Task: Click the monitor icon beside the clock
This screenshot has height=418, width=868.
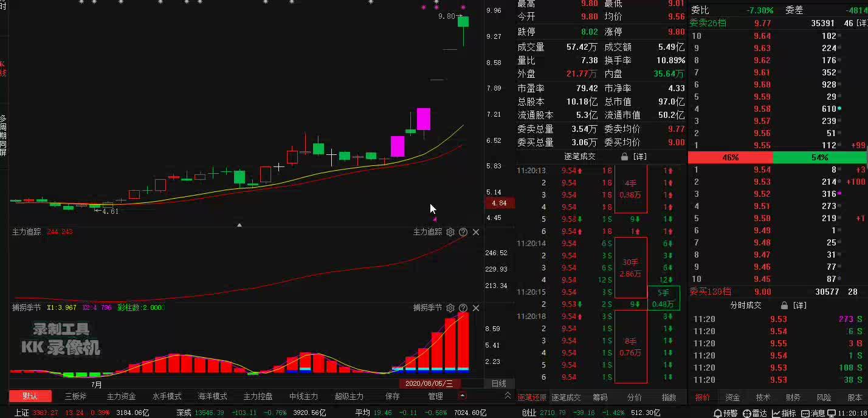Action: (830, 413)
